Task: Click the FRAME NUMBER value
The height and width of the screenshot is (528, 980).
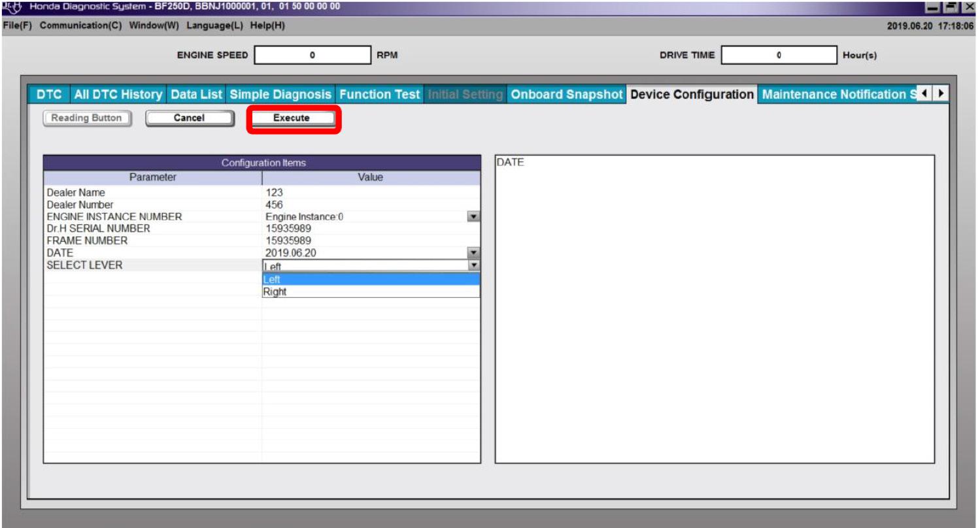Action: coord(288,240)
